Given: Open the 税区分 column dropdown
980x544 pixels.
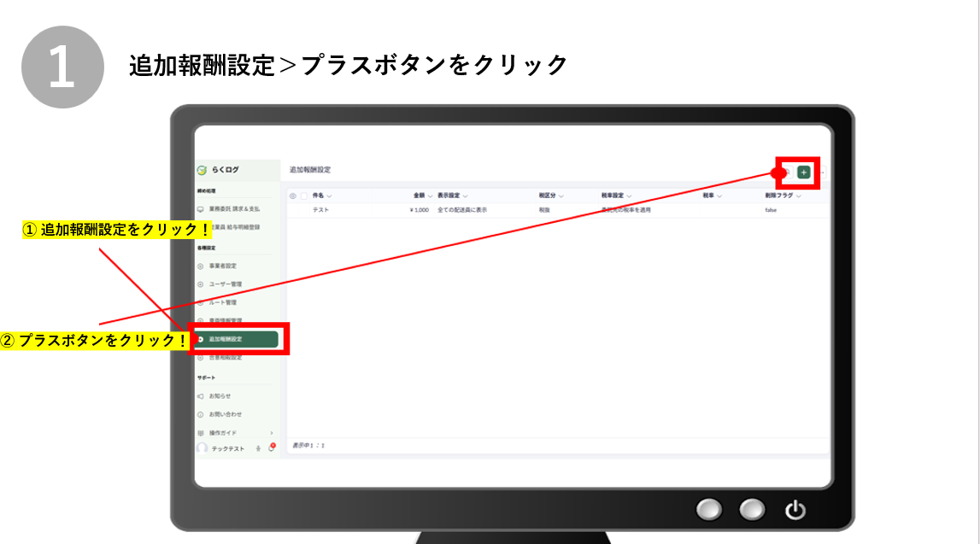Looking at the screenshot, I should click(x=561, y=196).
